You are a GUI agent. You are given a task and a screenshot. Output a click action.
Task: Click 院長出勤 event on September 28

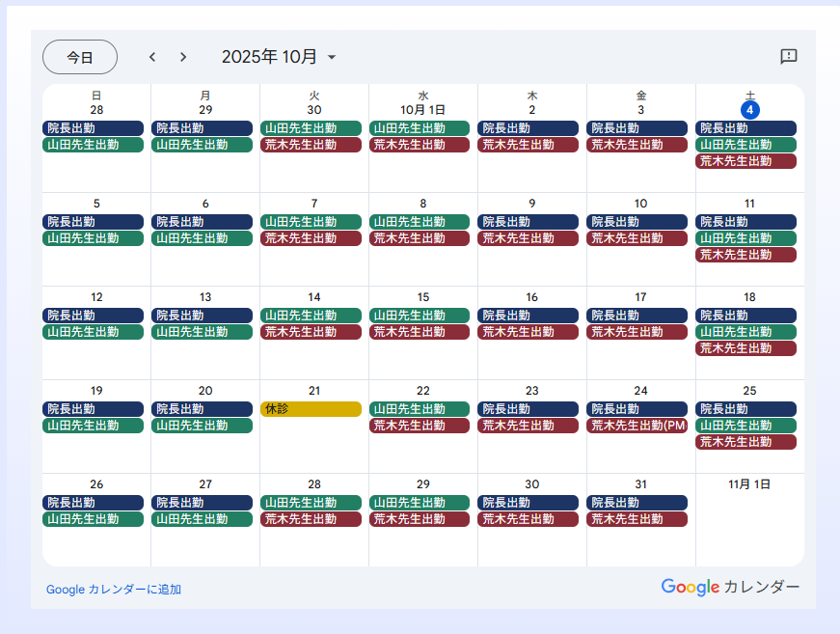93,128
